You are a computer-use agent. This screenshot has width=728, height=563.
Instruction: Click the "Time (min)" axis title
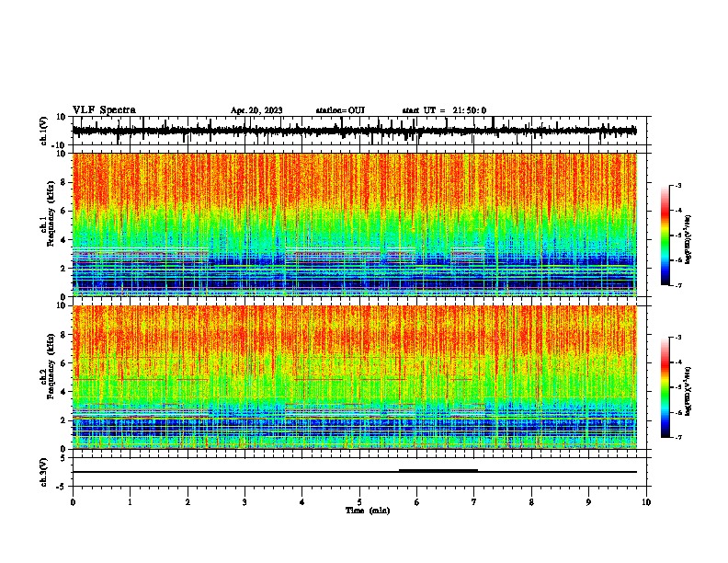point(368,511)
